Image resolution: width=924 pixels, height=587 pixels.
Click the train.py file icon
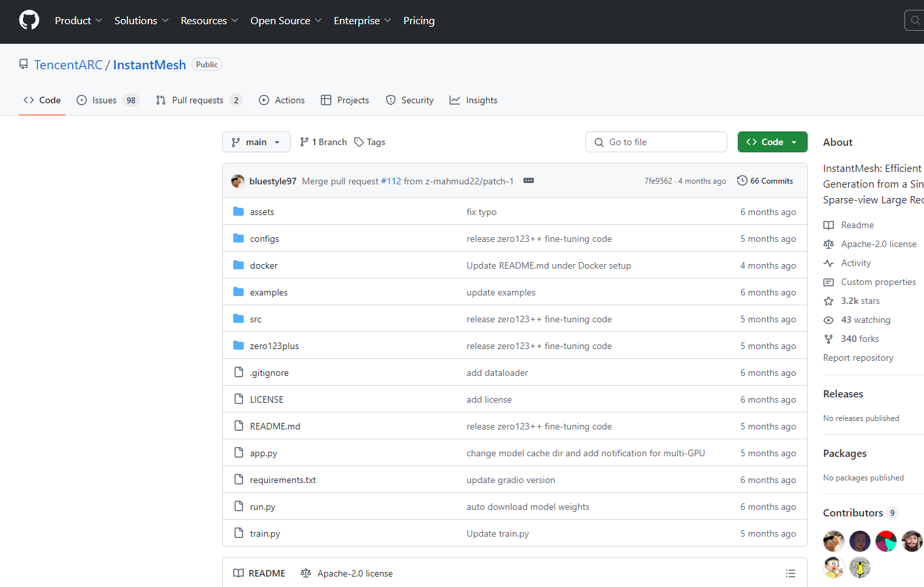click(x=239, y=533)
